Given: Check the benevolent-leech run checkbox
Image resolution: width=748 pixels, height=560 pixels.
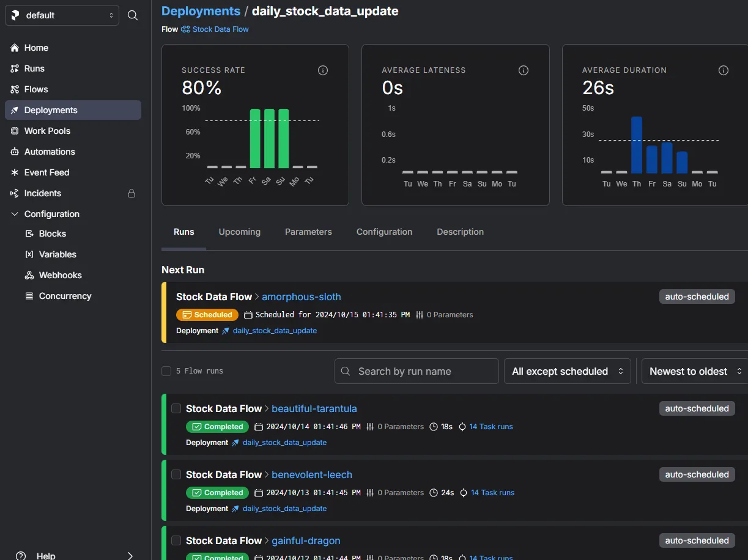Looking at the screenshot, I should click(176, 474).
